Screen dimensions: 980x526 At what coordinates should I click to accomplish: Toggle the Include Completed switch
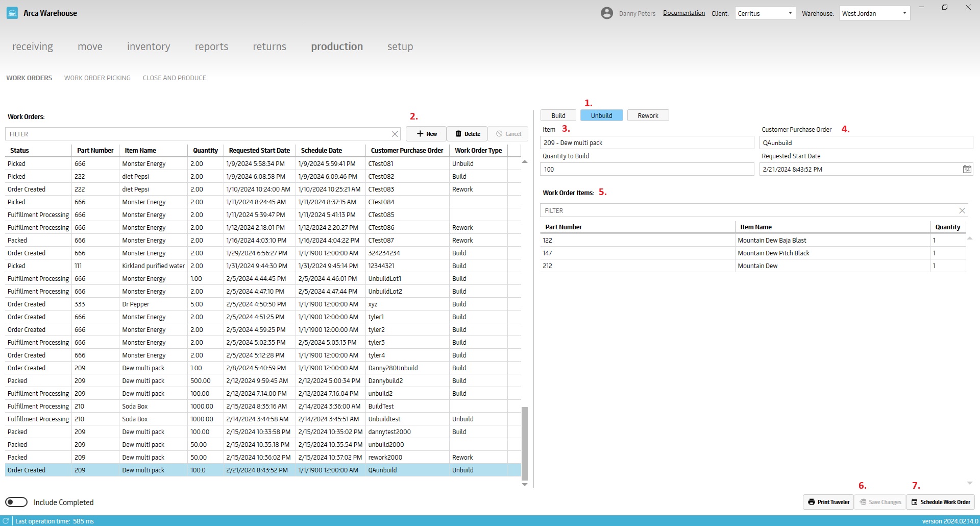pos(16,502)
